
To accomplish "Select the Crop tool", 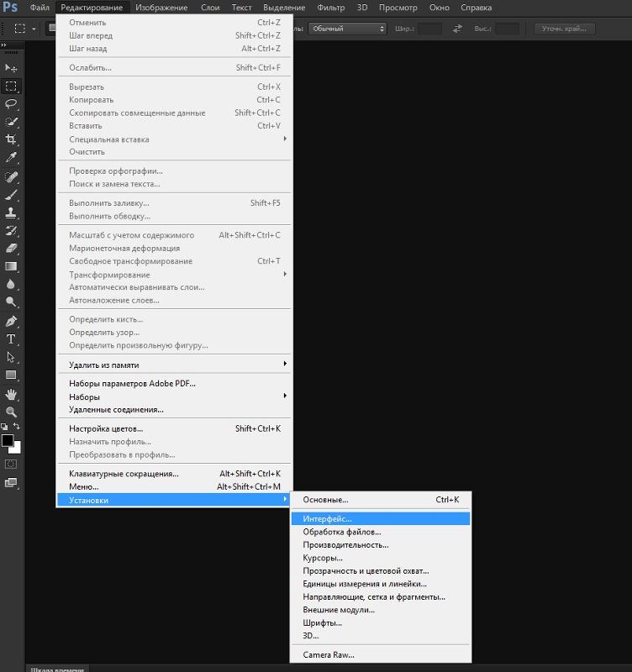I will tap(11, 139).
